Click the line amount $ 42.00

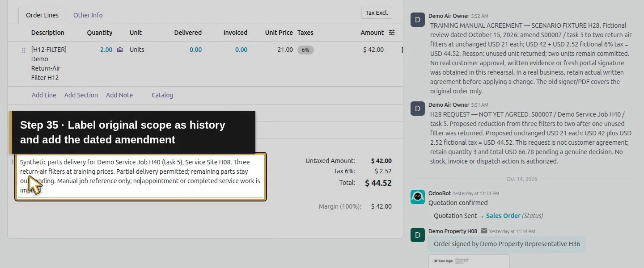click(x=373, y=50)
